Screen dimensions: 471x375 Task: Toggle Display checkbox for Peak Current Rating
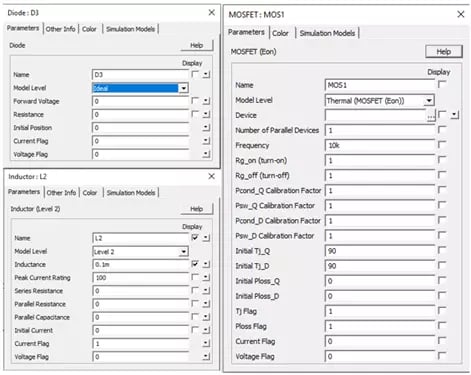pyautogui.click(x=195, y=277)
